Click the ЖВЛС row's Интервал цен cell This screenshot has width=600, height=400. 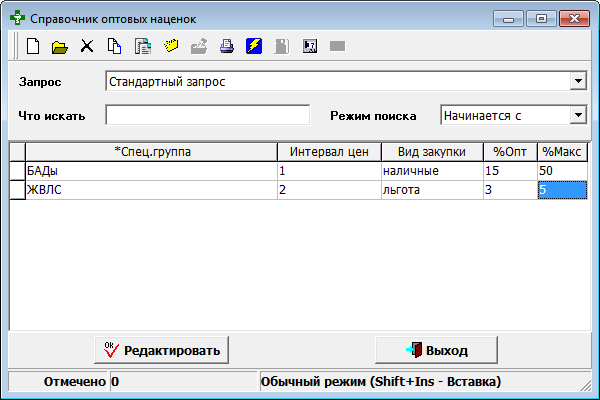click(x=329, y=190)
